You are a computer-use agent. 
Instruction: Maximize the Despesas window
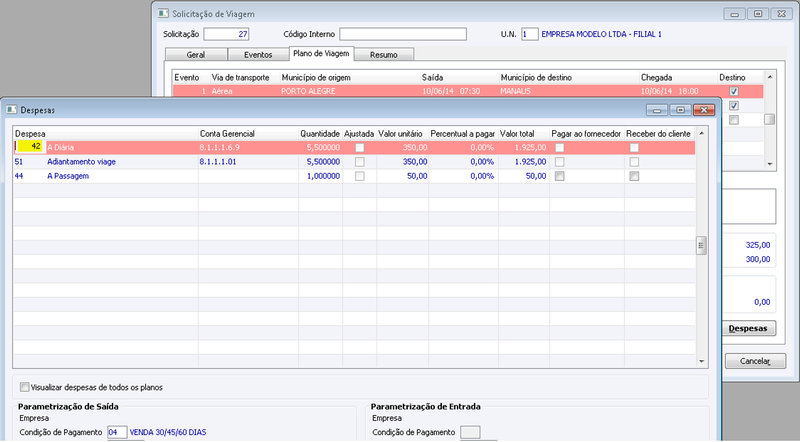click(680, 110)
